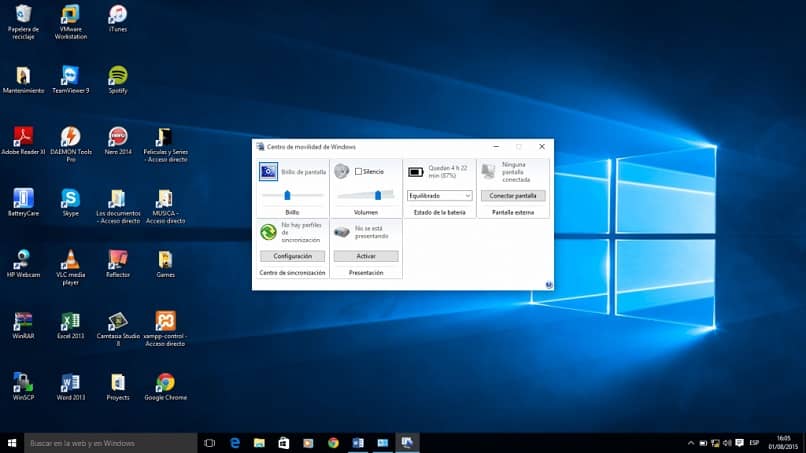The height and width of the screenshot is (453, 806).
Task: Select the Google Chrome desktop shortcut
Action: (x=165, y=384)
